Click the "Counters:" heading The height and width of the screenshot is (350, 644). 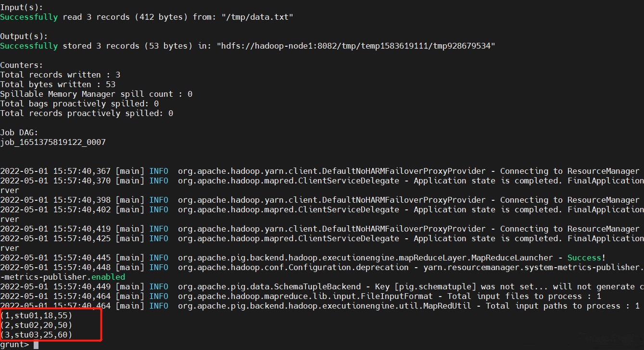pos(22,65)
